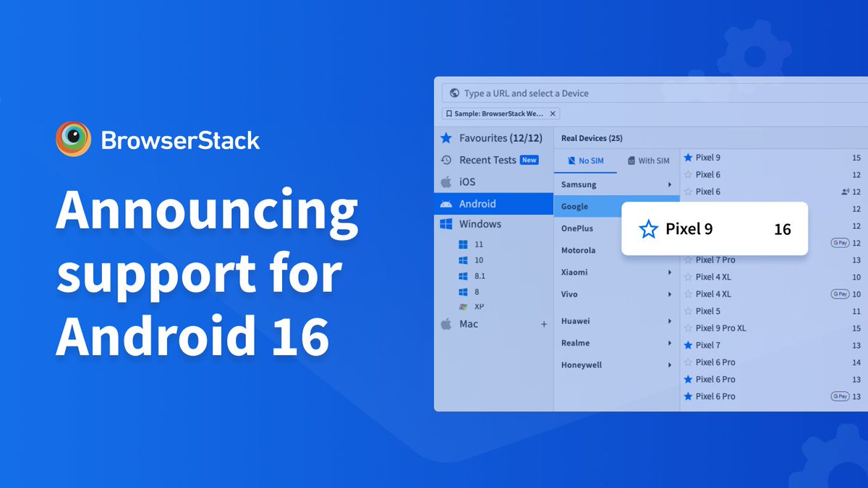Click the globe icon in the URL bar
Viewport: 868px width, 488px height.
454,93
